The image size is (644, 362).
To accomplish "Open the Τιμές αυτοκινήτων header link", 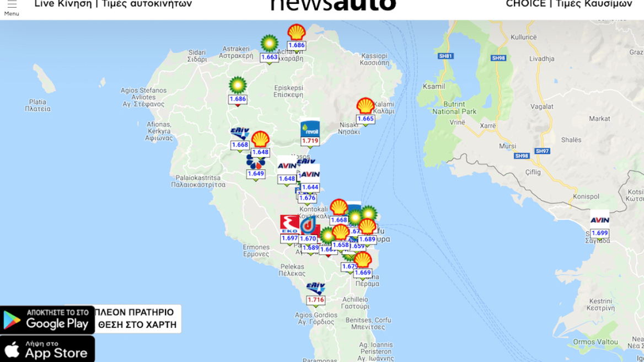I will [147, 4].
